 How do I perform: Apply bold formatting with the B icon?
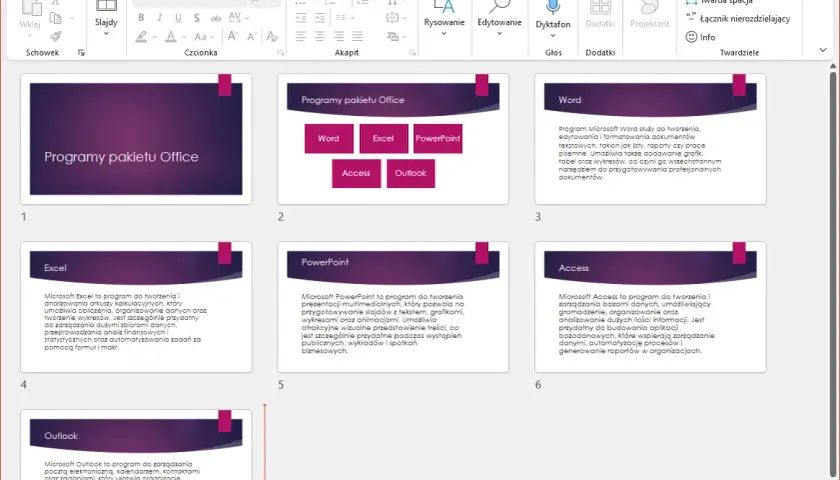[x=141, y=18]
